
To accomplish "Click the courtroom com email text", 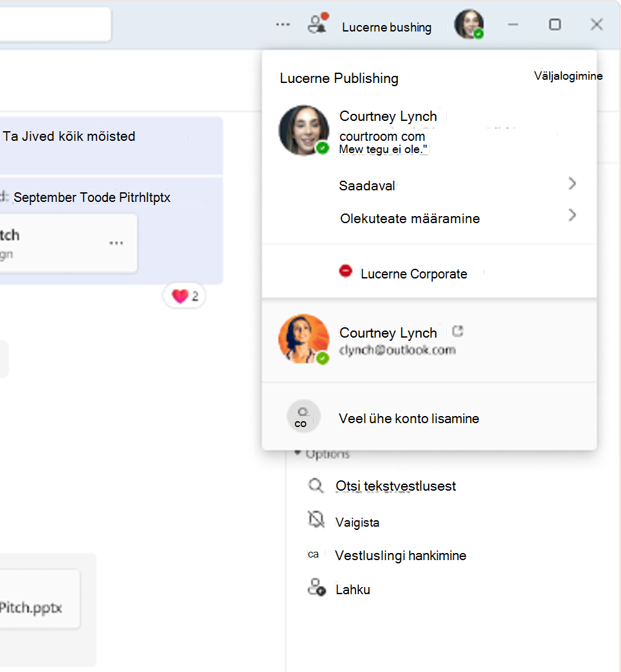I will [382, 136].
